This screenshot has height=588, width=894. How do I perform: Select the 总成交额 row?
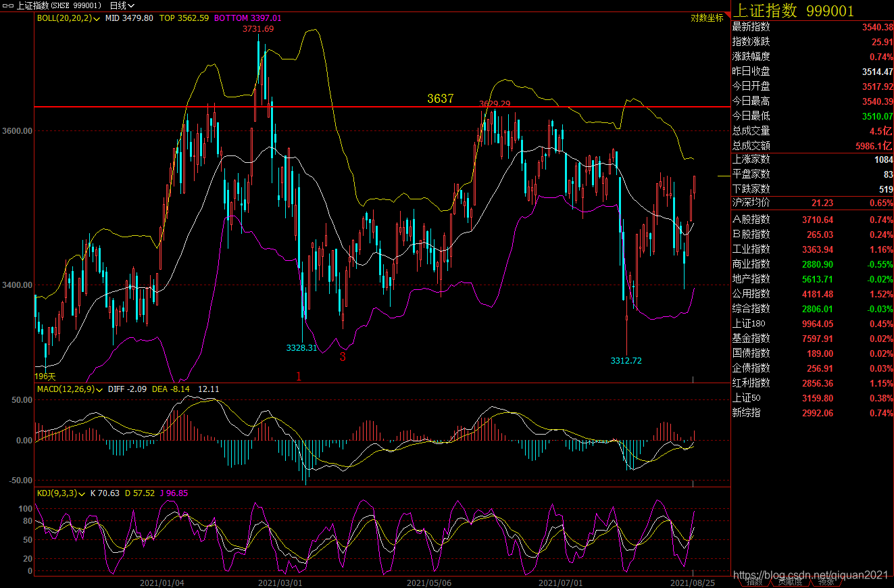pyautogui.click(x=813, y=146)
